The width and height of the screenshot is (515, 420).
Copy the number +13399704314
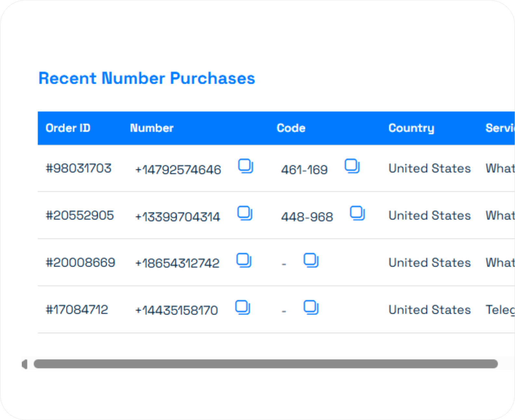point(245,214)
